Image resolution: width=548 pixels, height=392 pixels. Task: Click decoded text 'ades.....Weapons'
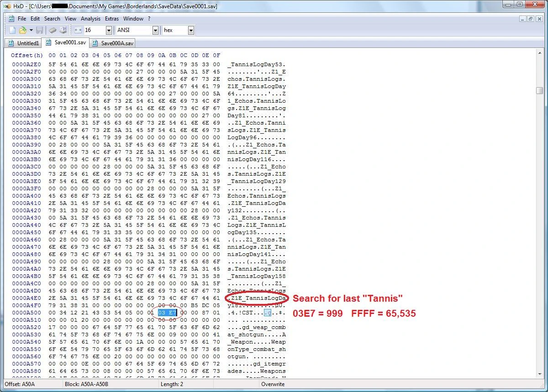click(257, 371)
